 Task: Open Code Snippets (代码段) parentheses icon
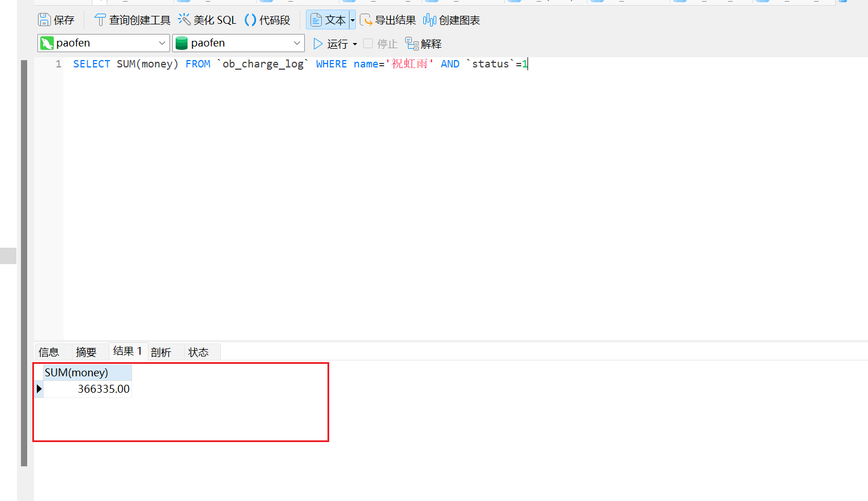(250, 20)
